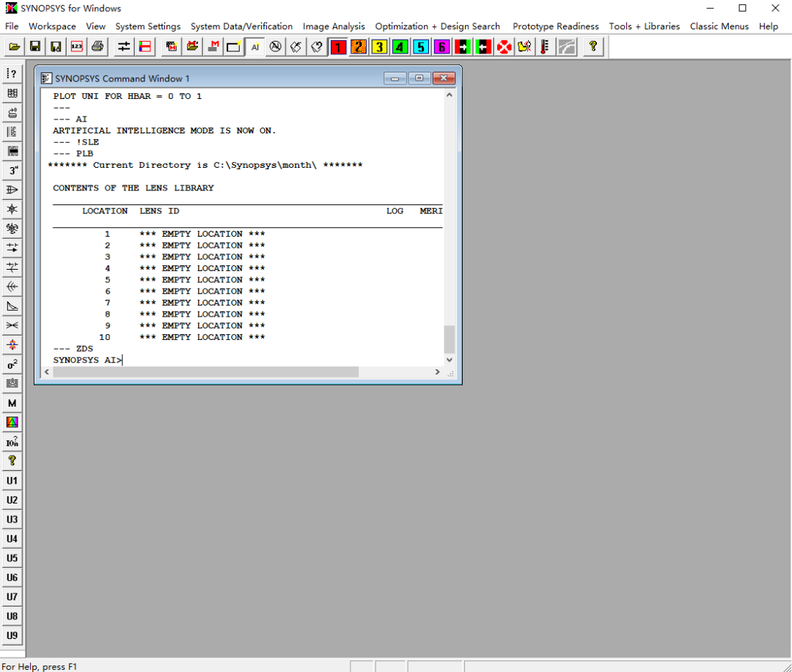Click the SYNOPSYS AI> command prompt line
Viewport: 792px width, 672px height.
(x=88, y=360)
